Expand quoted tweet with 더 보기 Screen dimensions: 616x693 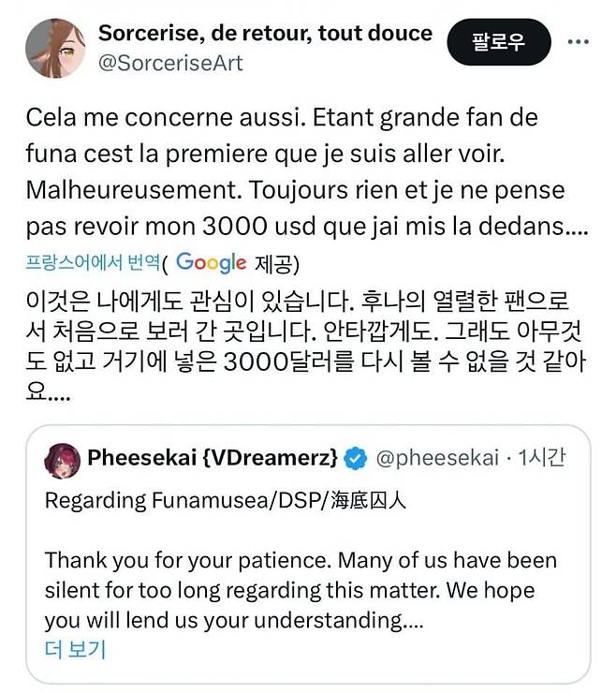click(x=75, y=649)
